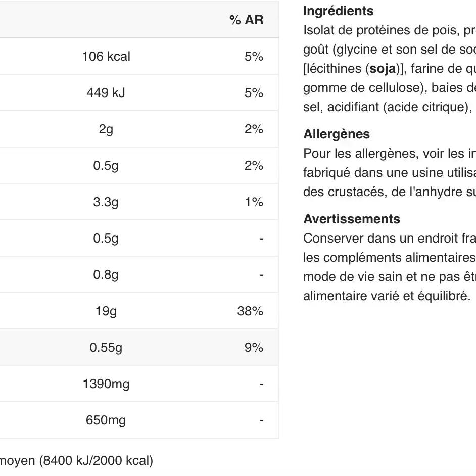Select the 106 kcal energy value
The width and height of the screenshot is (476, 476).
coord(106,56)
